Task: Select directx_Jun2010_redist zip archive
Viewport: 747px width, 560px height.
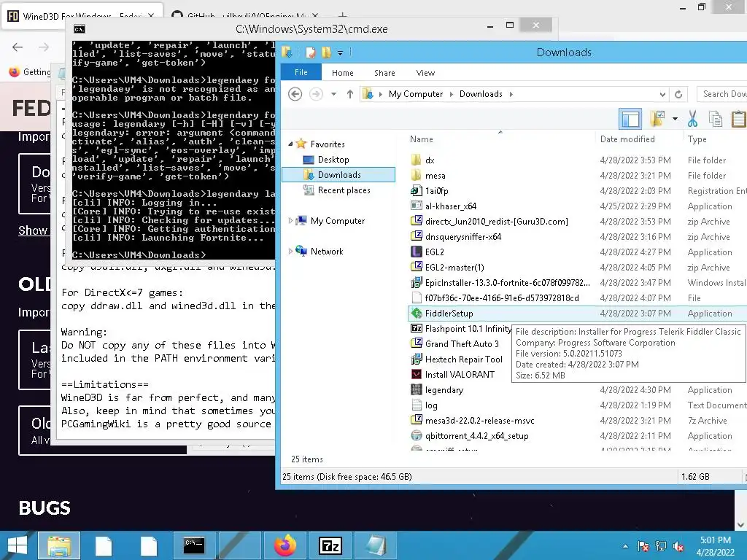Action: tap(496, 222)
